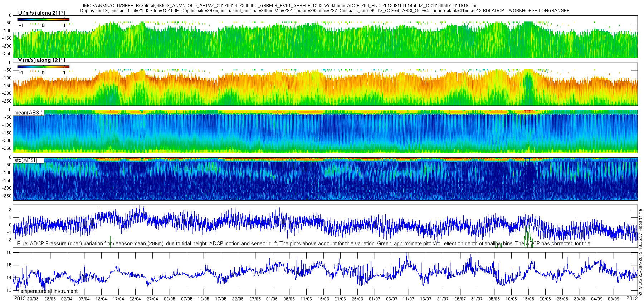
Task: Click the '06/07' date tick label
Action: [x=392, y=299]
